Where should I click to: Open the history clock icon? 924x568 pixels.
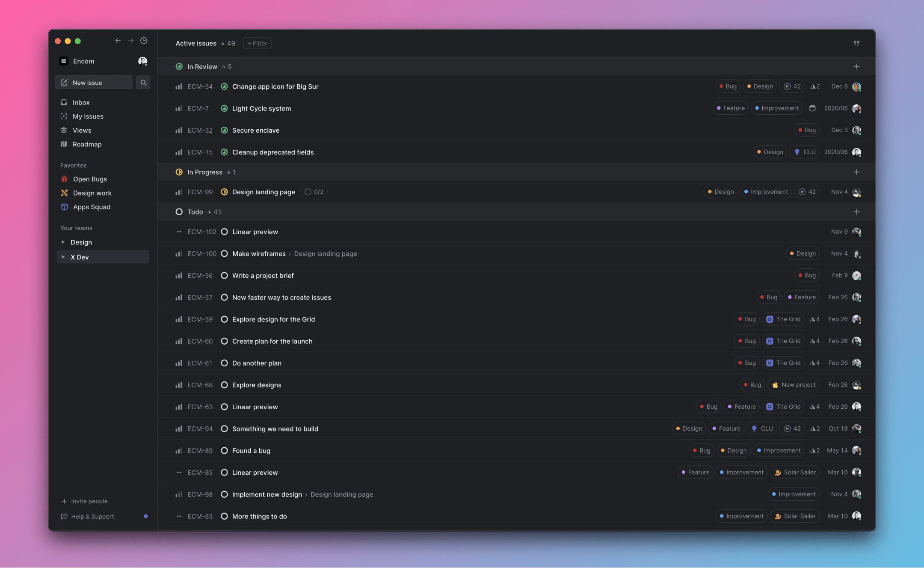click(x=144, y=41)
